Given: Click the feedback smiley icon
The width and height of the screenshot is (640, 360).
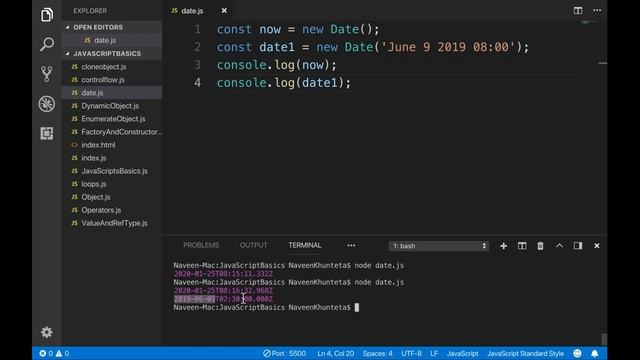Looking at the screenshot, I should [577, 353].
